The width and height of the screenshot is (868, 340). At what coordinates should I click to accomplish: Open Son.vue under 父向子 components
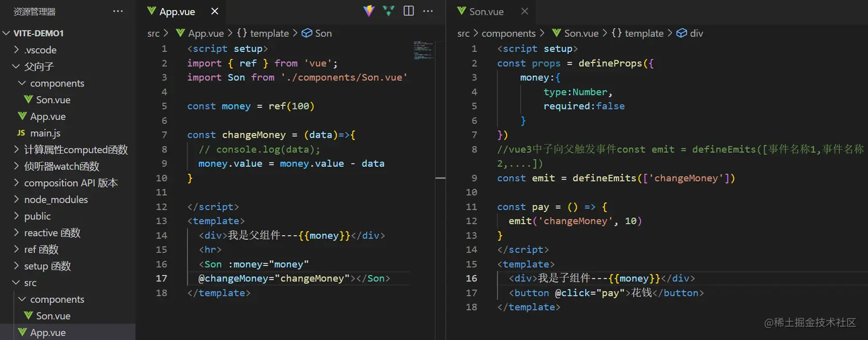(68, 100)
